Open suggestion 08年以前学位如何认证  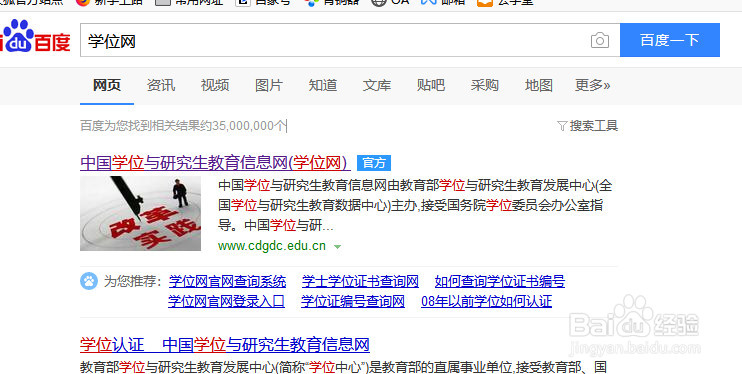(x=486, y=301)
